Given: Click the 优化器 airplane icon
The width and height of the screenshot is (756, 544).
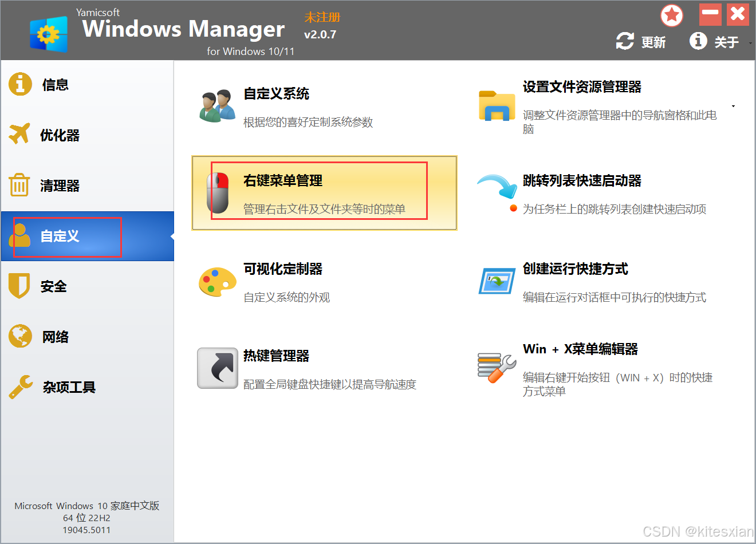Looking at the screenshot, I should [x=19, y=134].
